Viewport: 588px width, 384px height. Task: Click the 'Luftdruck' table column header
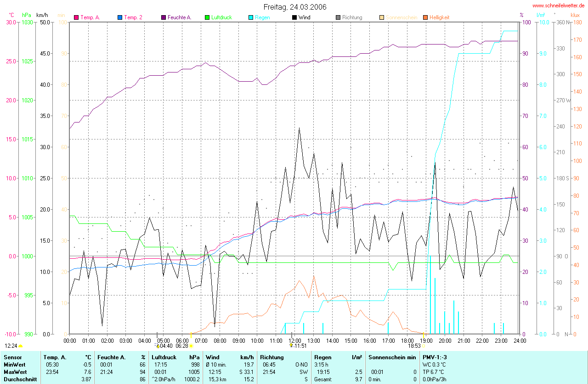click(164, 357)
